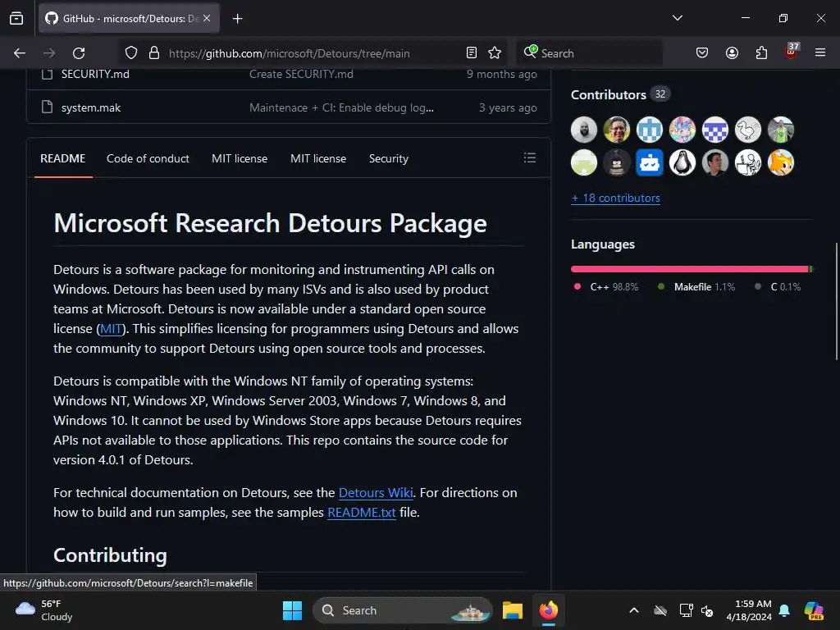Viewport: 840px width, 630px height.
Task: Open uBlock extension with 37 badge
Action: (x=792, y=52)
